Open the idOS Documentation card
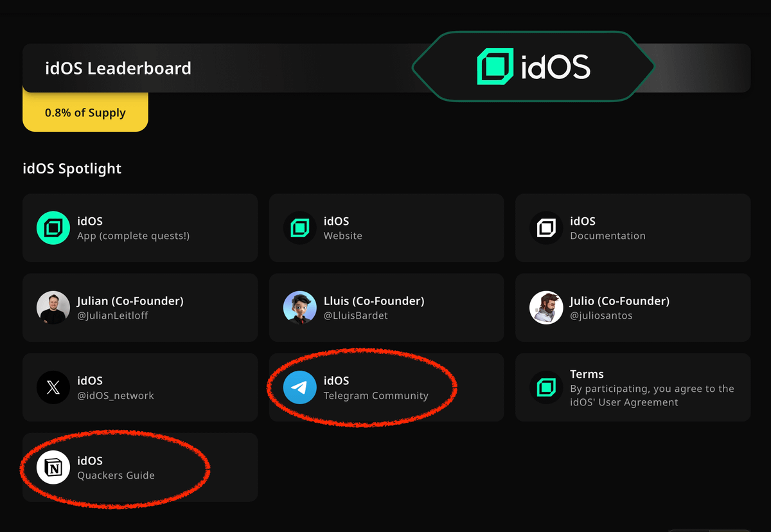Viewport: 771px width, 532px height. (632, 227)
